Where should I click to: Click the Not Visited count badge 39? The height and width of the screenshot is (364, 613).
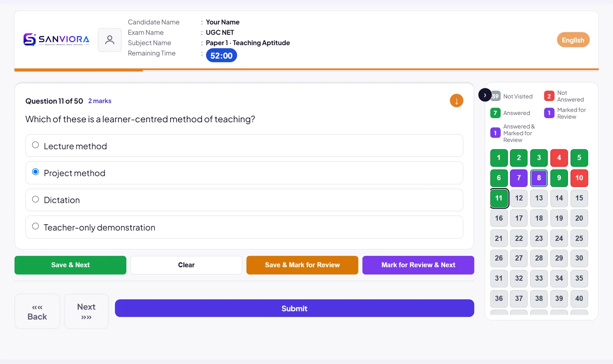(x=496, y=96)
